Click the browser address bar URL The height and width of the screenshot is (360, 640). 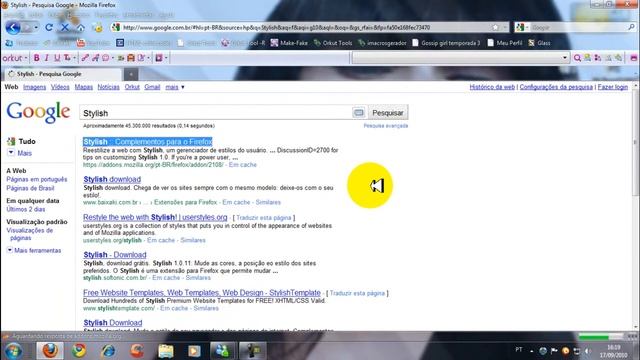(x=302, y=27)
